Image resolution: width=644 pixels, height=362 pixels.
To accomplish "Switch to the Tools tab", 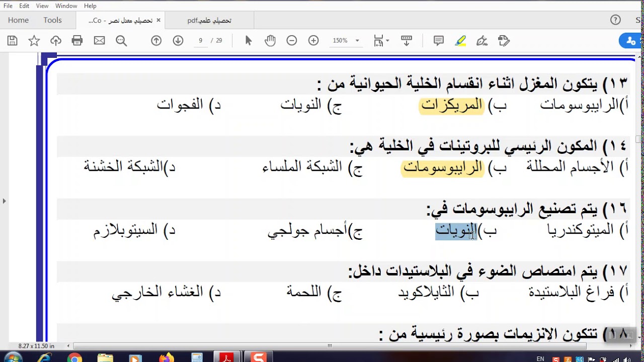I will pos(52,20).
